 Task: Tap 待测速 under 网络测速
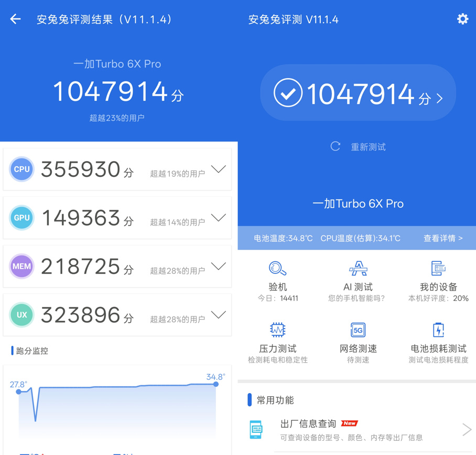(x=358, y=360)
